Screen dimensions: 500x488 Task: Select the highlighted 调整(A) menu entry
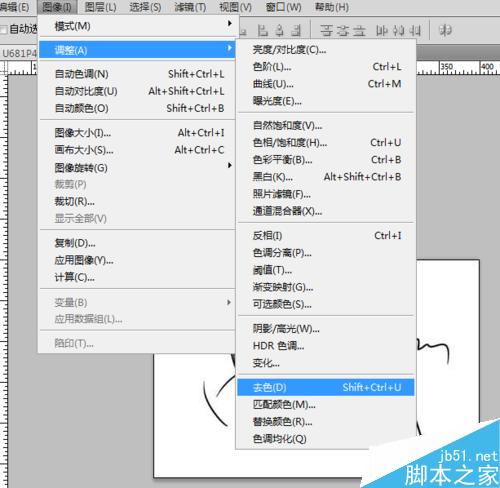point(137,50)
